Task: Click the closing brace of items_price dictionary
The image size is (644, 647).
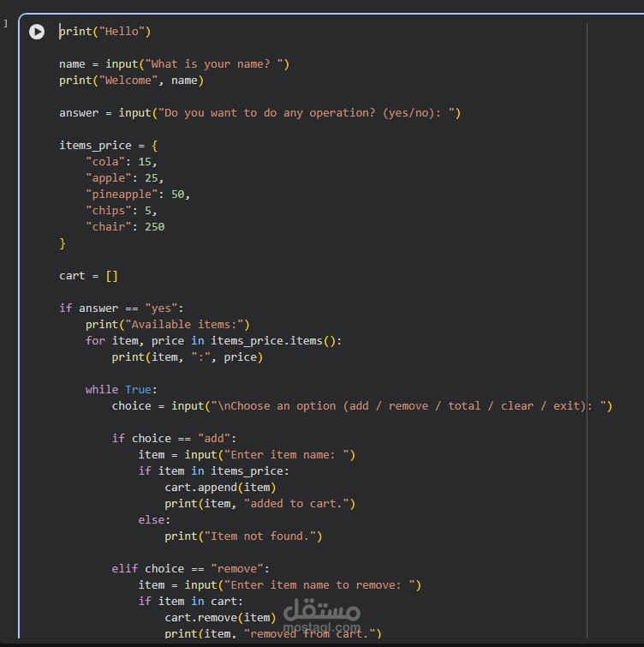Action: tap(63, 243)
